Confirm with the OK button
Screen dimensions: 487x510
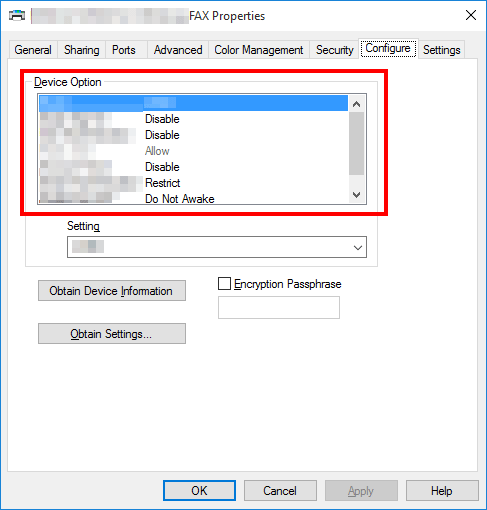click(x=199, y=491)
